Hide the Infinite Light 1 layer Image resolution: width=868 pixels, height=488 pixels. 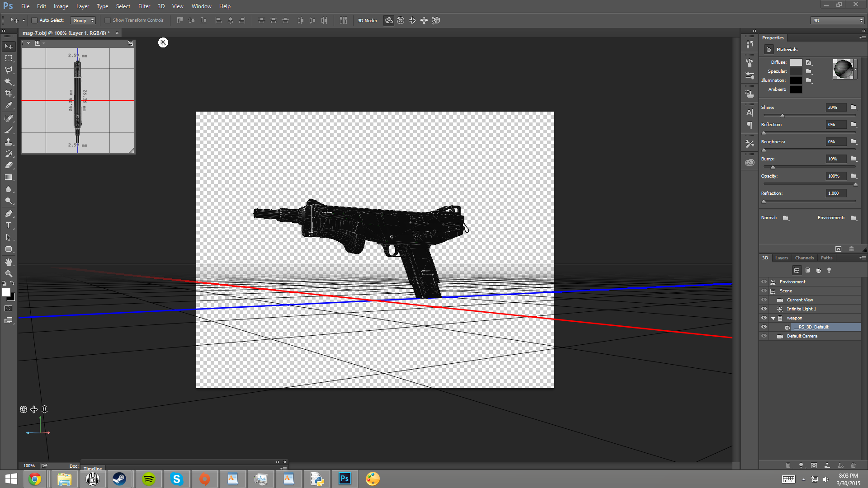764,309
